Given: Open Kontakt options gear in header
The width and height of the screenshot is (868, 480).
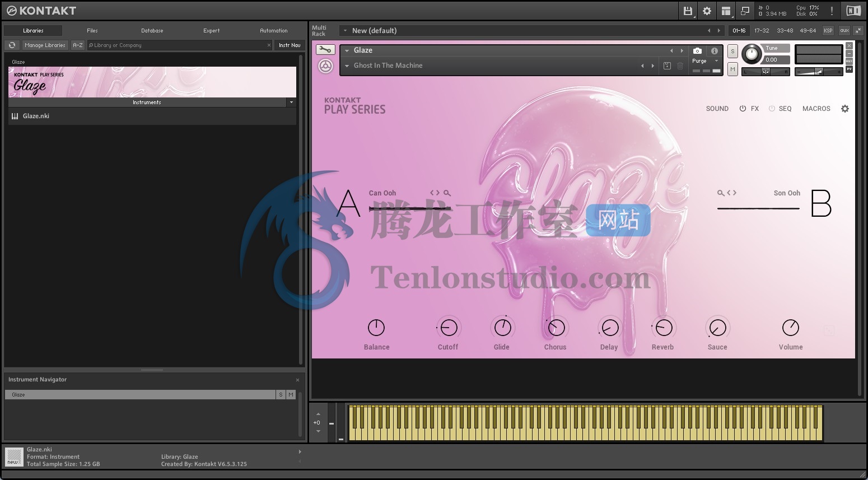Looking at the screenshot, I should [707, 11].
